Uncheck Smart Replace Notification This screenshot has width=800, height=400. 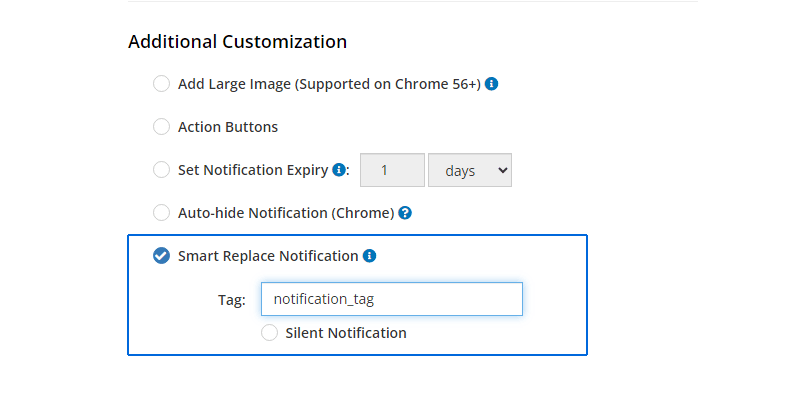(x=161, y=256)
